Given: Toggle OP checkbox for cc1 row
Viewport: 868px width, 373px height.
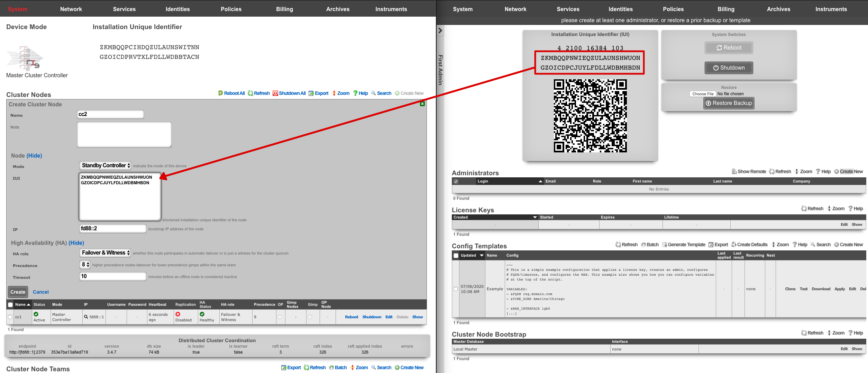Looking at the screenshot, I should (x=280, y=317).
